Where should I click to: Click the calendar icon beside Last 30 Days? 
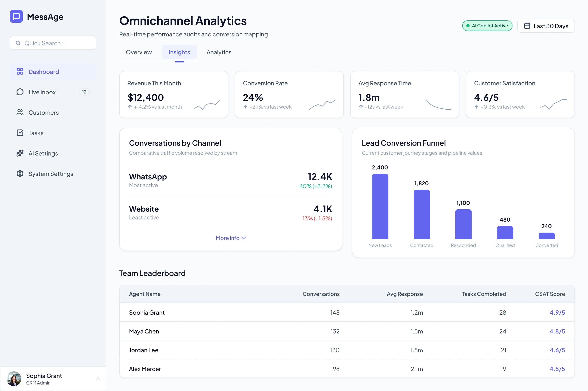(527, 26)
